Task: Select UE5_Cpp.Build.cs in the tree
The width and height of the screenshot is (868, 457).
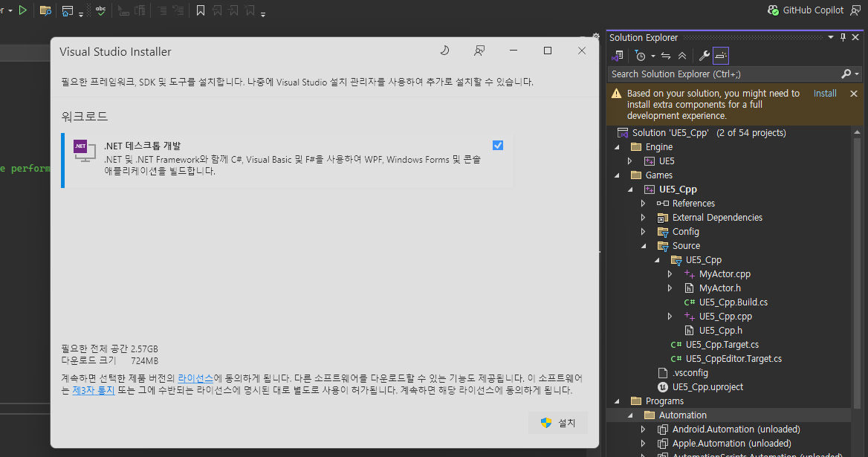Action: (733, 302)
